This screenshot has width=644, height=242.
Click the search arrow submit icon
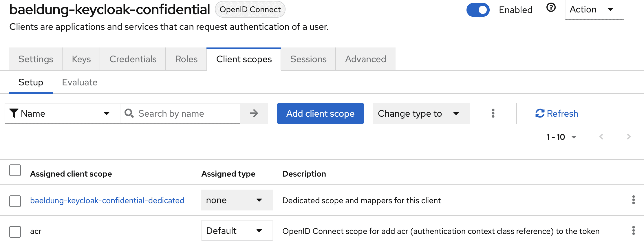pyautogui.click(x=254, y=113)
